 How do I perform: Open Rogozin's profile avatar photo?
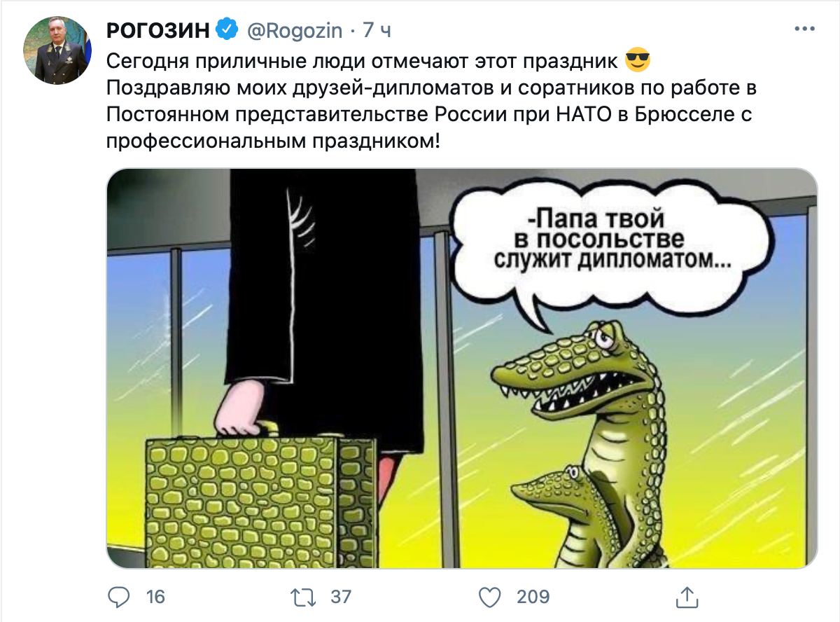tap(57, 50)
